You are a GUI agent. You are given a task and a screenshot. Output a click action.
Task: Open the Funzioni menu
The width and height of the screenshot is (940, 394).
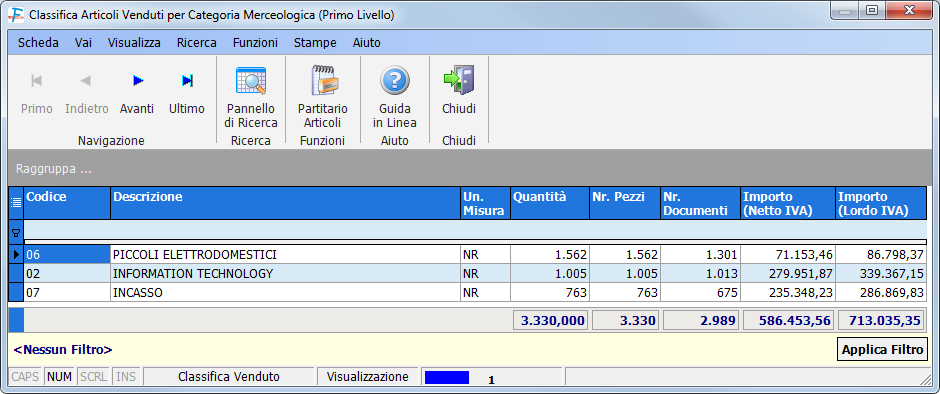(x=255, y=43)
